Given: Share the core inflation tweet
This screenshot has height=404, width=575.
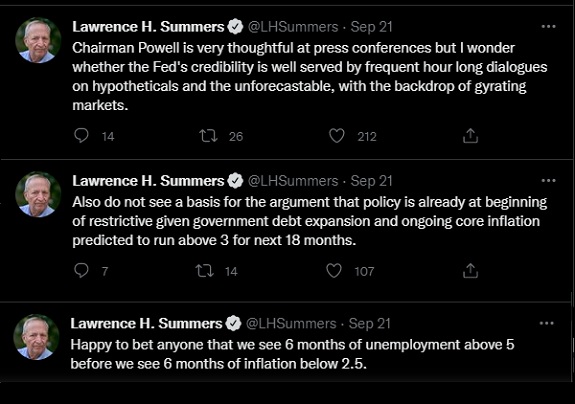Looking at the screenshot, I should [x=470, y=271].
